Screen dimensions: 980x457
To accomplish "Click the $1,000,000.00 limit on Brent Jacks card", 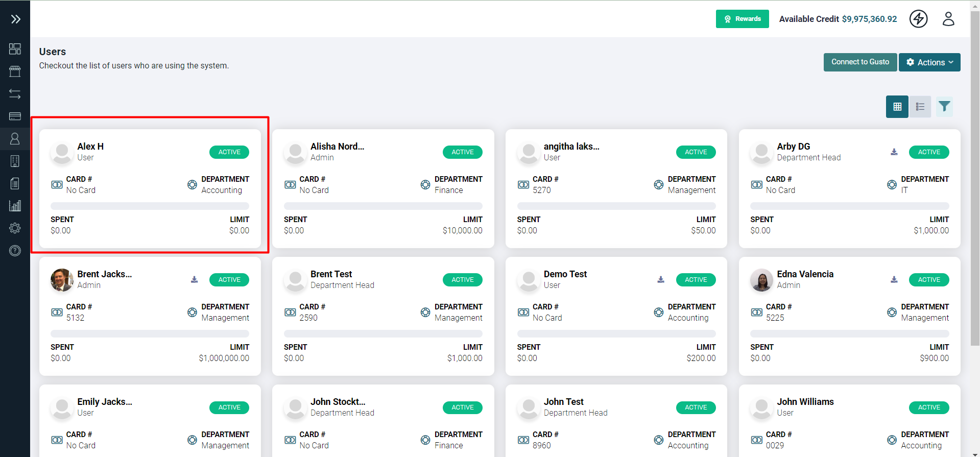I will click(224, 358).
